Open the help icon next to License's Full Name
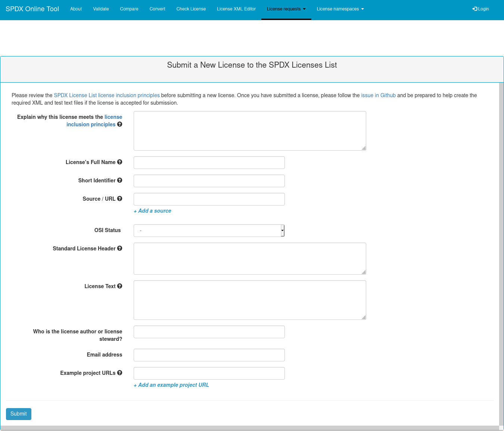 (120, 162)
